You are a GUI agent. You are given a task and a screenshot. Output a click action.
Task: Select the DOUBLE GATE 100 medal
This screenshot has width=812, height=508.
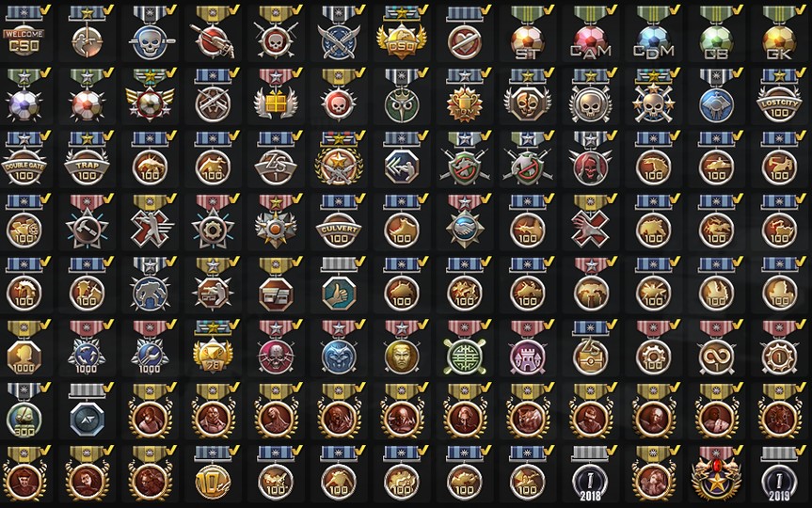pos(24,159)
